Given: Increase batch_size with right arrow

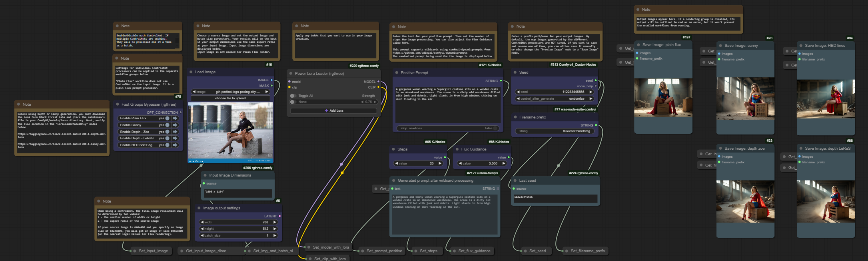Looking at the screenshot, I should [x=275, y=235].
